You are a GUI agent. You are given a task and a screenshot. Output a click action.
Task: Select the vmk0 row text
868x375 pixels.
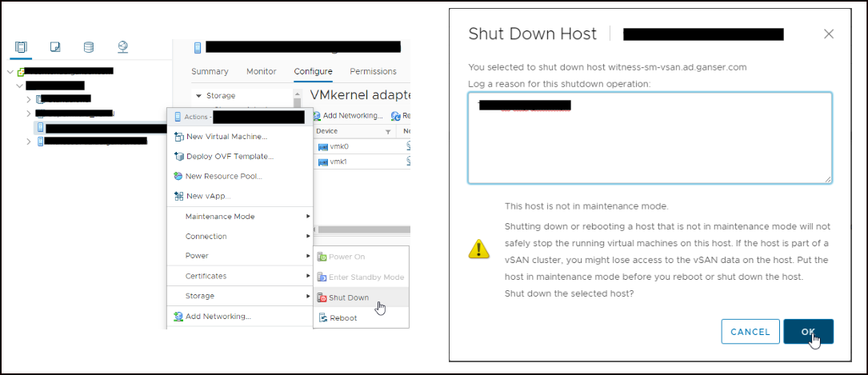pos(339,146)
